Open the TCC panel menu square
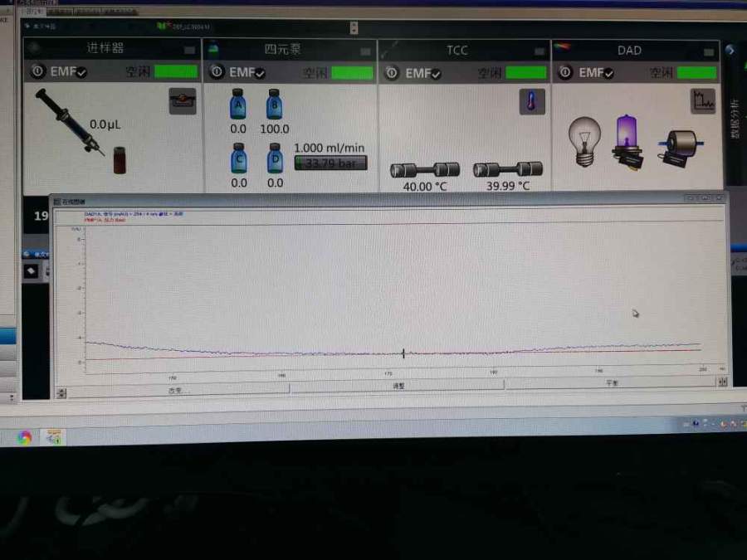Viewport: 747px width, 560px height. [539, 51]
